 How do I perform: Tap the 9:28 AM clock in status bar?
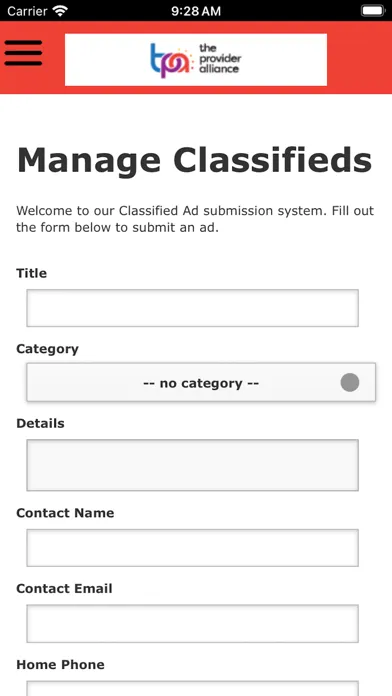click(196, 11)
